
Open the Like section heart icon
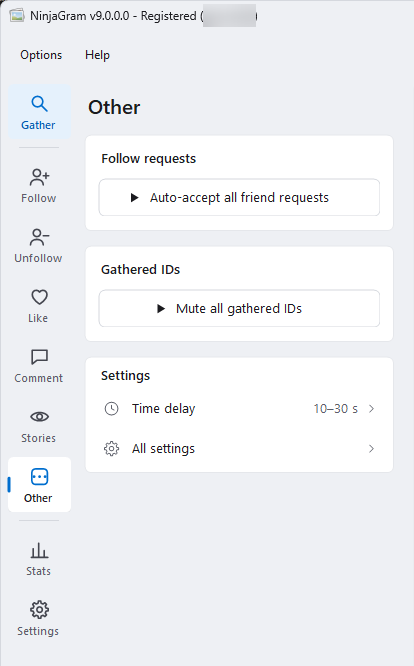[x=39, y=297]
